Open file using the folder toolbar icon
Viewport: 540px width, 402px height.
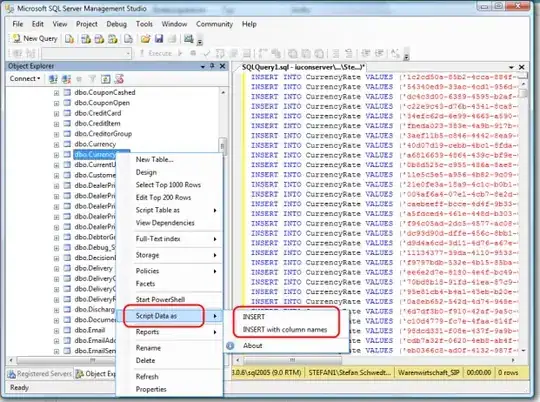click(x=145, y=39)
